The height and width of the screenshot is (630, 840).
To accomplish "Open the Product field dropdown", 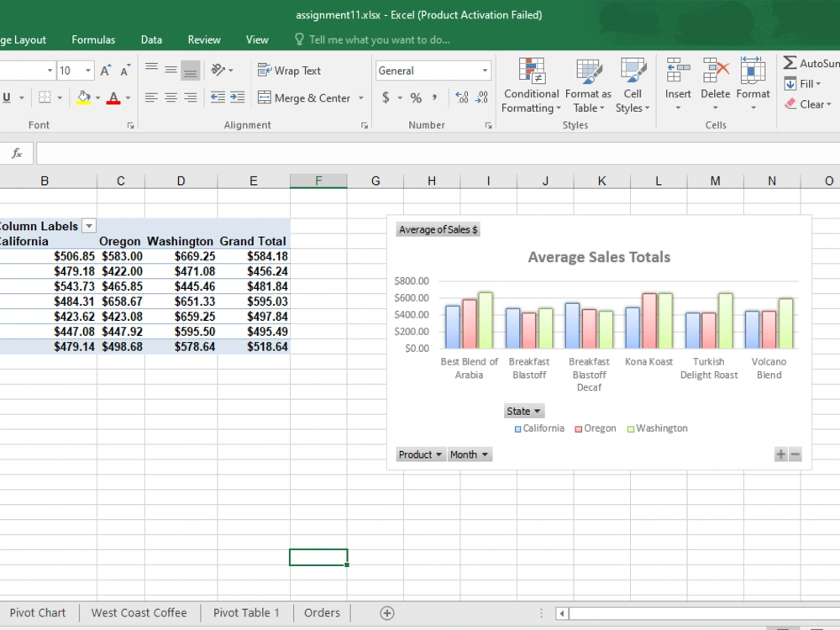I will [420, 454].
